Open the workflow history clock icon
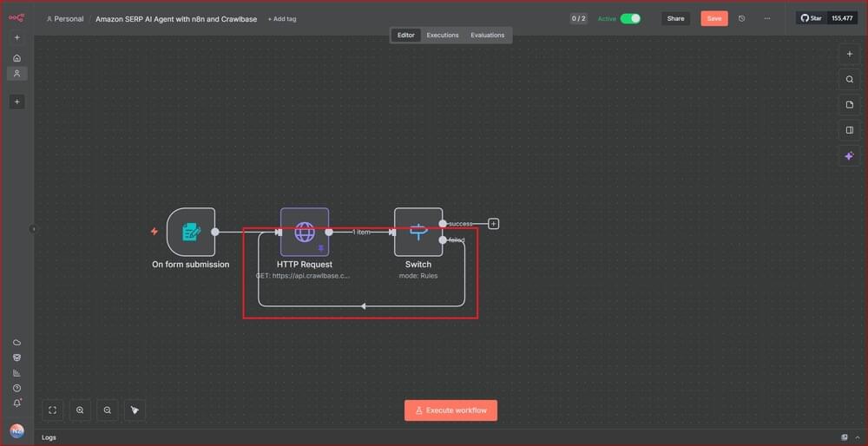The image size is (868, 446). click(741, 18)
